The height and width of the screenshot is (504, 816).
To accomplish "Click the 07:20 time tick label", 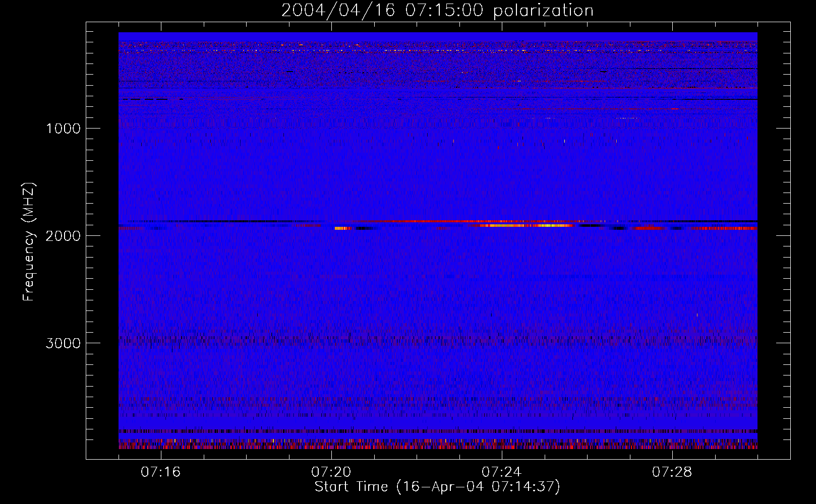I will [x=331, y=472].
